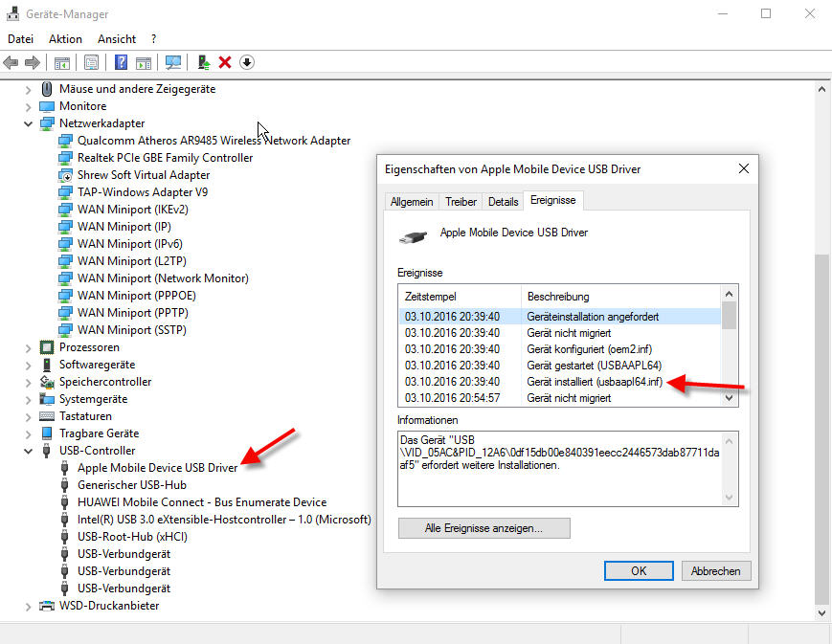Screen dimensions: 832x644
Task: Expand the WSD-Druckanbieter category
Action: point(29,606)
